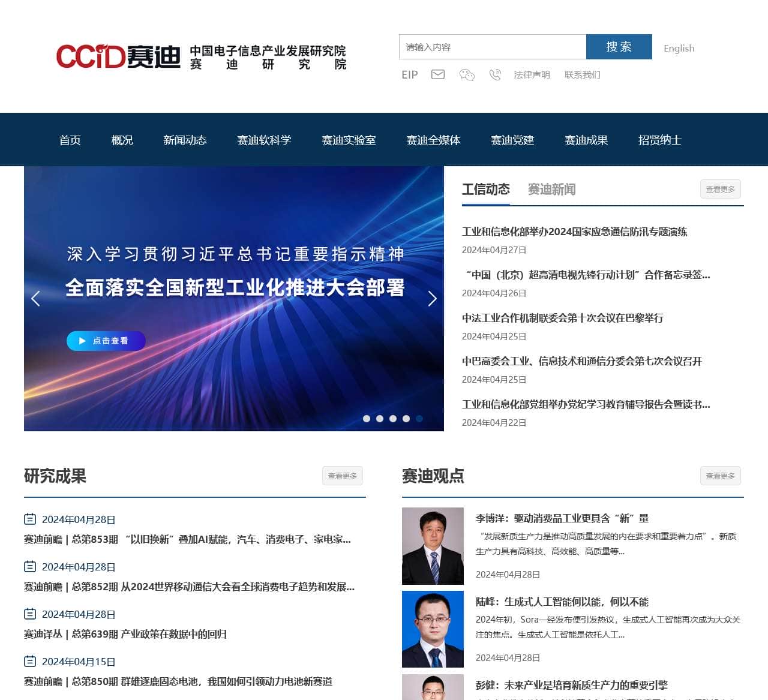Click 赛迪观点 section heading
The image size is (768, 700).
tap(433, 476)
